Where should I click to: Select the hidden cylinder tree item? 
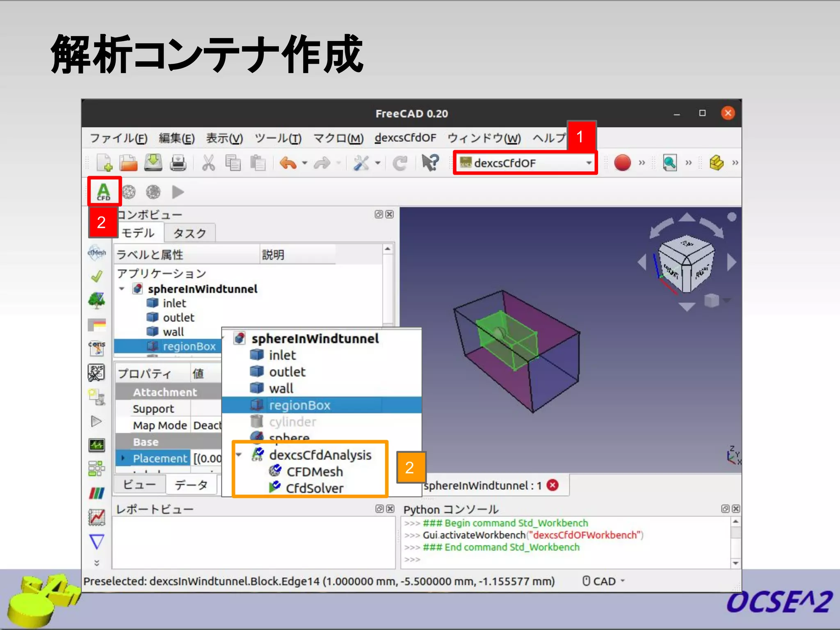coord(292,422)
